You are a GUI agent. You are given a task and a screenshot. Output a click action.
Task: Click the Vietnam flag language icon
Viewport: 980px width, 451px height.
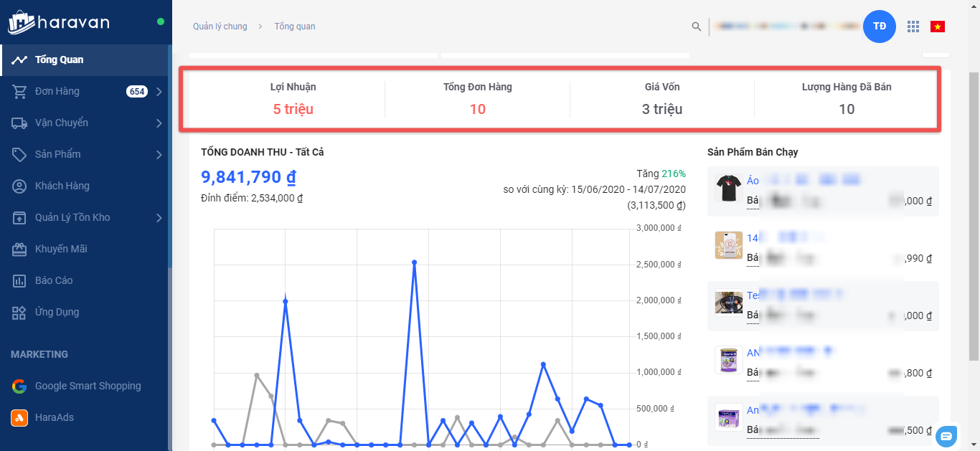click(x=938, y=27)
